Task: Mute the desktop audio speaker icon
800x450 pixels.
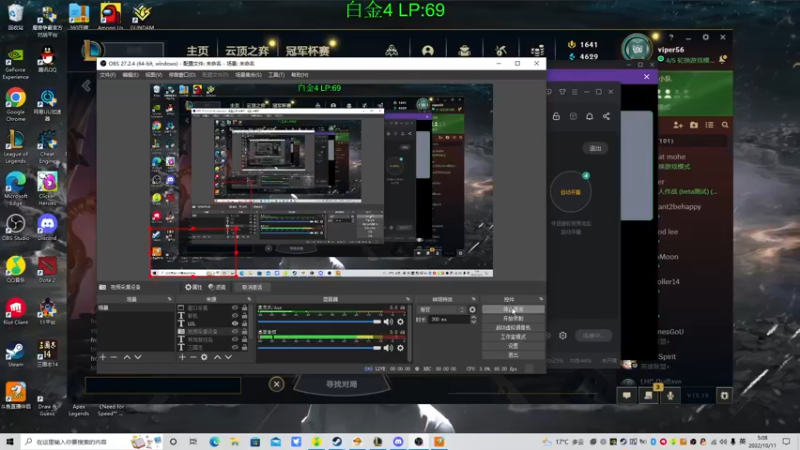Action: coord(388,348)
